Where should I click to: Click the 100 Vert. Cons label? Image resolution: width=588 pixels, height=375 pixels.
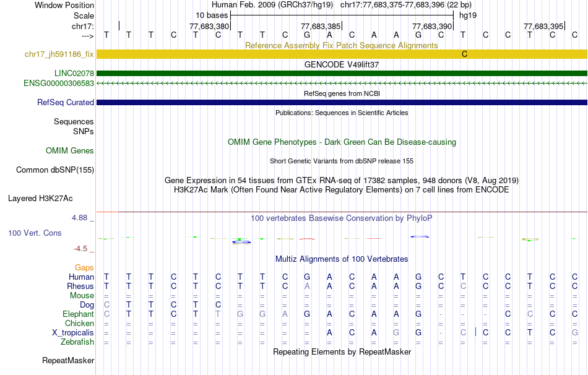(35, 233)
